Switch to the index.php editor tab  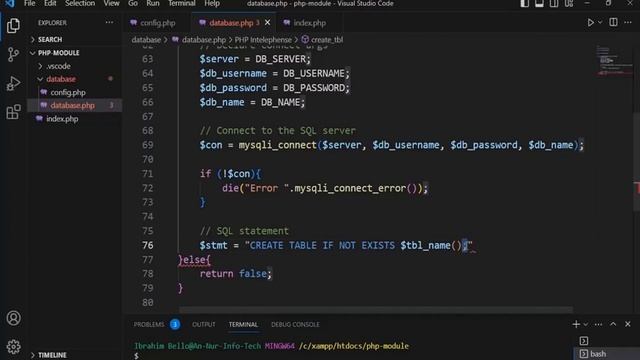point(309,23)
